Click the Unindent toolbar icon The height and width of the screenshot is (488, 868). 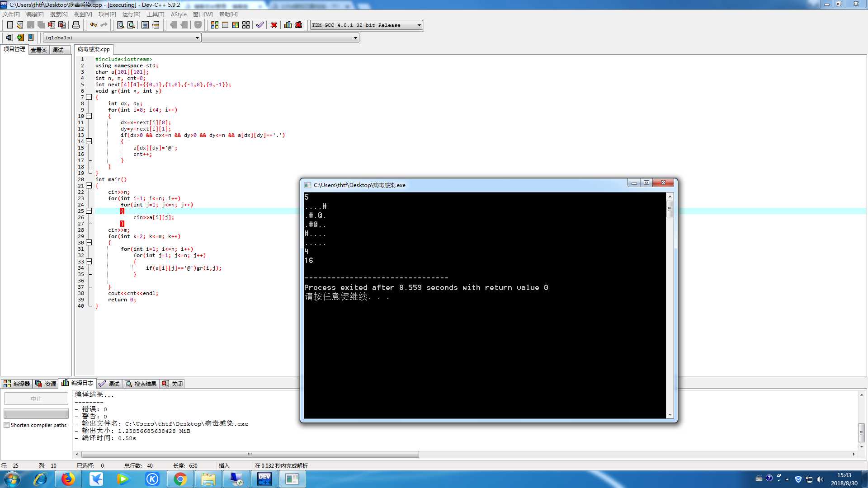(x=174, y=25)
